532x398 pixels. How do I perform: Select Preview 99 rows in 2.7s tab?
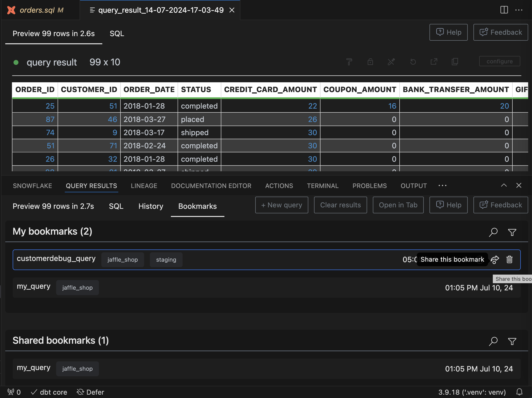click(53, 206)
